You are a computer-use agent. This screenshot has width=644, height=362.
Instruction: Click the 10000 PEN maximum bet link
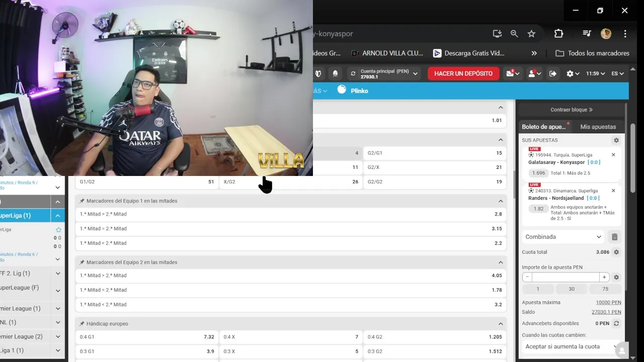(x=608, y=303)
